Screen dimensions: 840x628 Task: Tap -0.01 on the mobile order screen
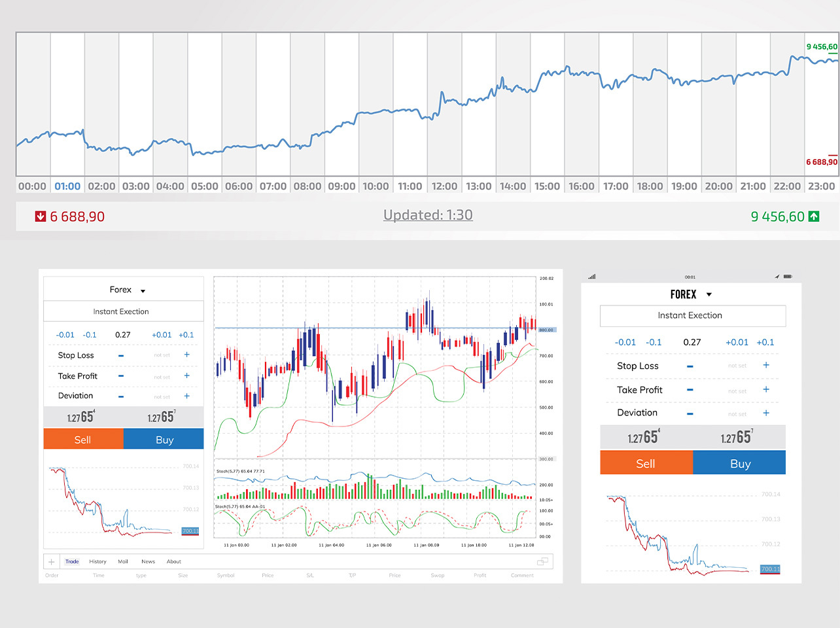tap(625, 342)
